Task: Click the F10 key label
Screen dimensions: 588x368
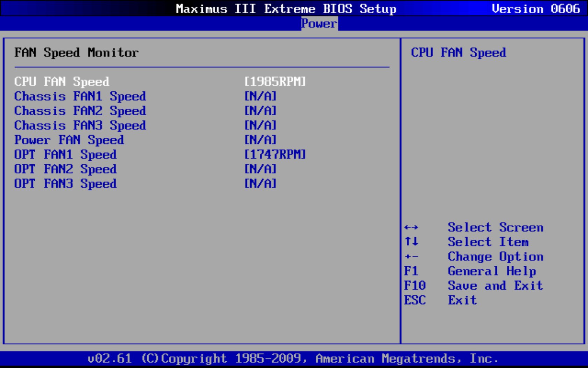Action: [x=415, y=286]
